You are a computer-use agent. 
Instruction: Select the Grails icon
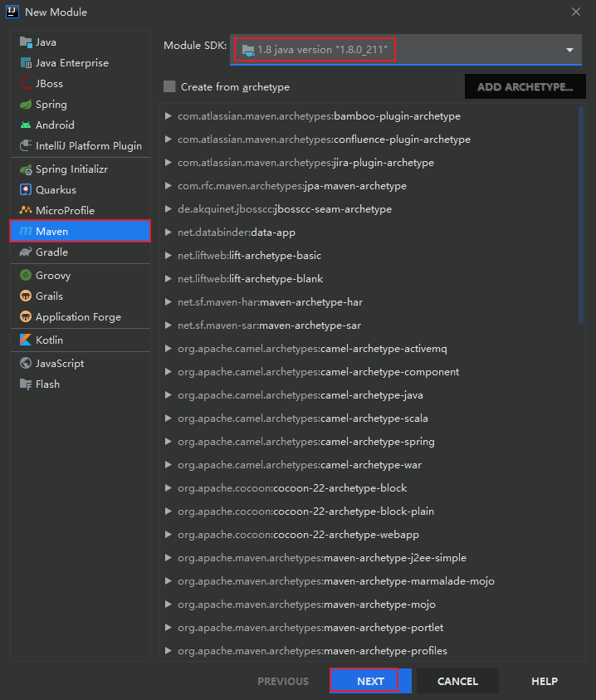click(x=26, y=296)
